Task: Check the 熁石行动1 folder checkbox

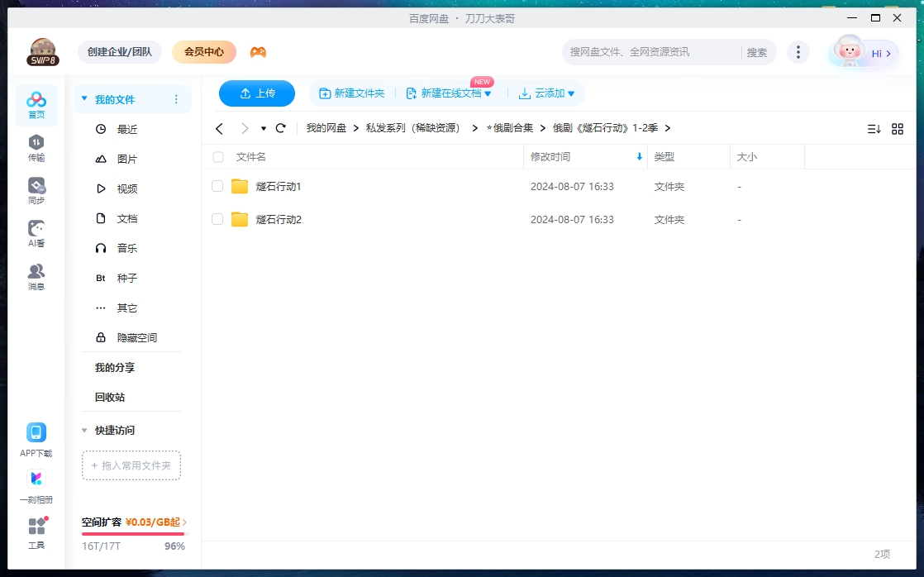Action: pos(217,186)
